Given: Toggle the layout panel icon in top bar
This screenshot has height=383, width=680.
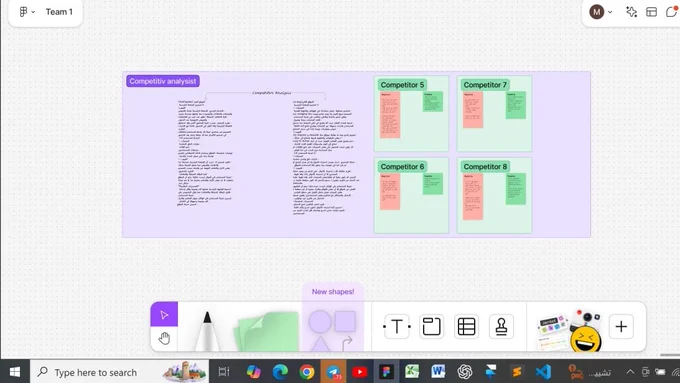Looking at the screenshot, I should point(651,12).
